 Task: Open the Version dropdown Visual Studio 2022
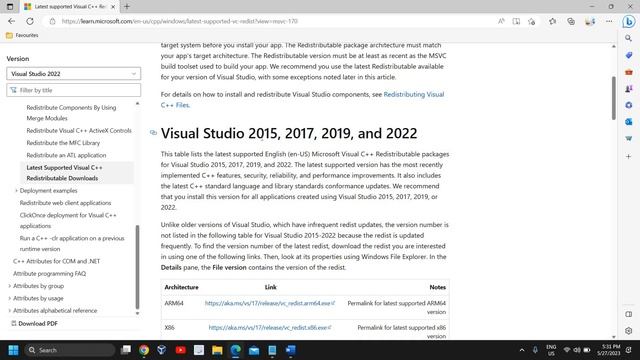[x=73, y=74]
